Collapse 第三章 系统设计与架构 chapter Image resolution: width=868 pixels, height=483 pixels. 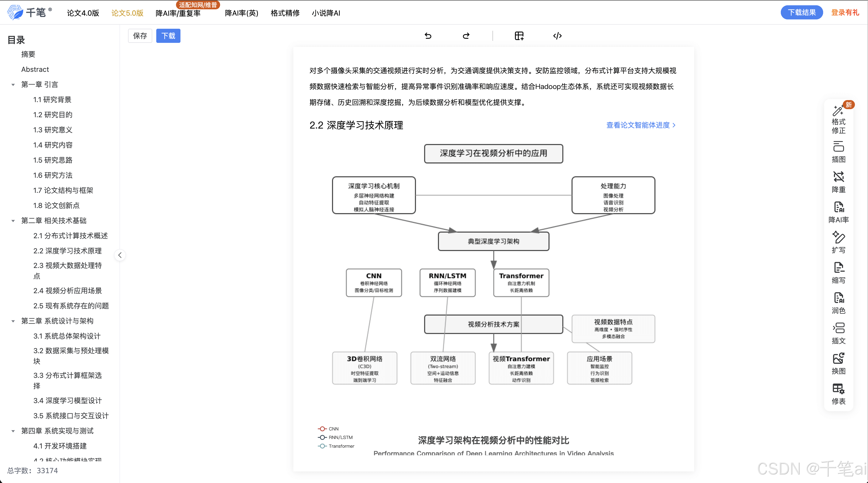pyautogui.click(x=13, y=321)
